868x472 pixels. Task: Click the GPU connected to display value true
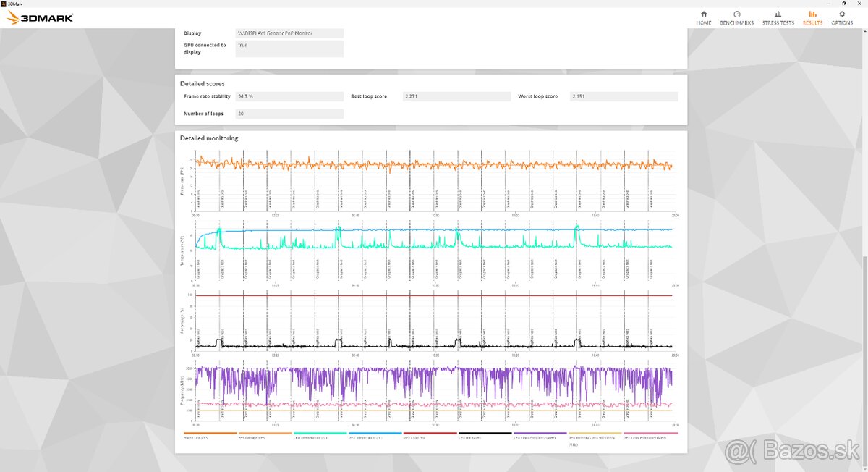pyautogui.click(x=289, y=48)
